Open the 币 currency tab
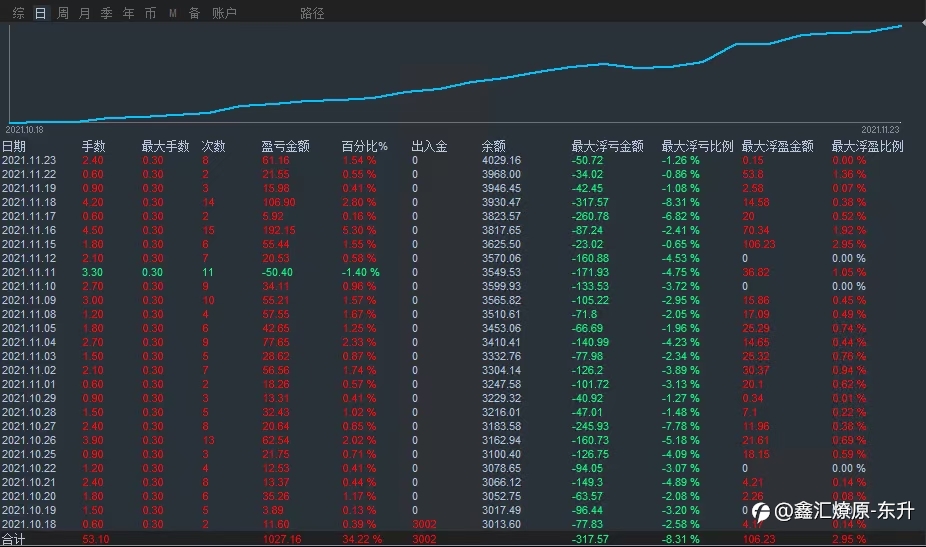 [x=150, y=13]
